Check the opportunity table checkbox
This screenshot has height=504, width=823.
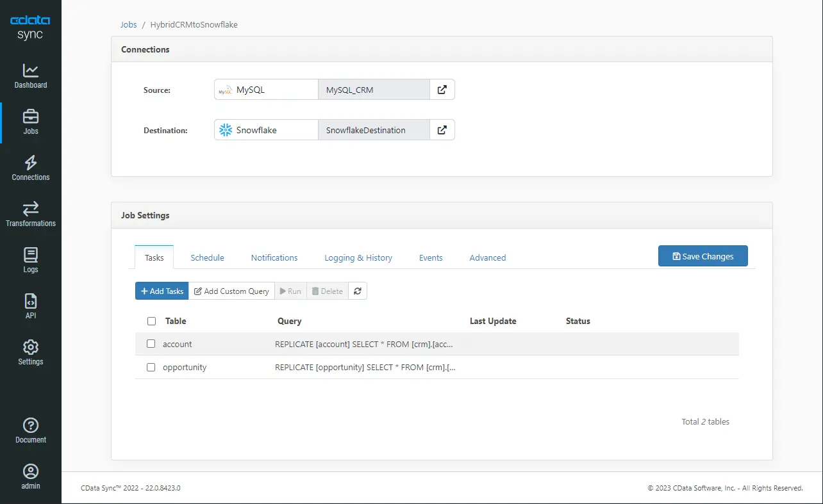pos(151,368)
